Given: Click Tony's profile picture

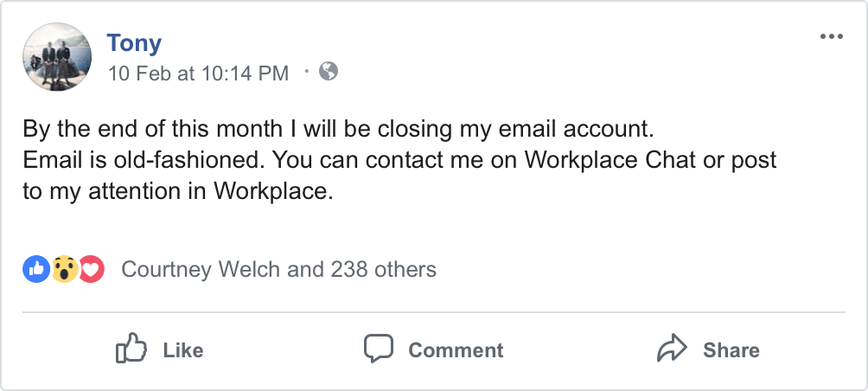Looking at the screenshot, I should (x=57, y=56).
